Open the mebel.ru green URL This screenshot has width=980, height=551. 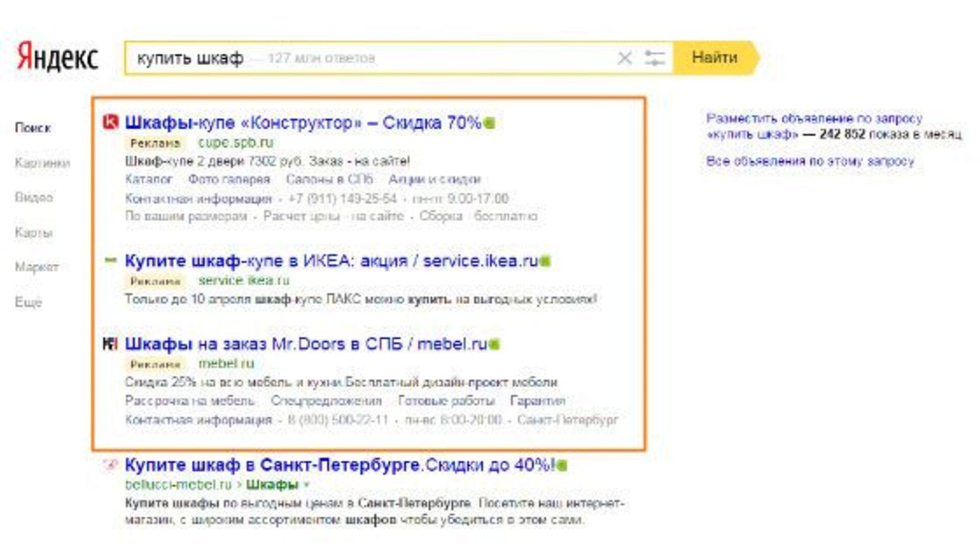click(x=226, y=364)
